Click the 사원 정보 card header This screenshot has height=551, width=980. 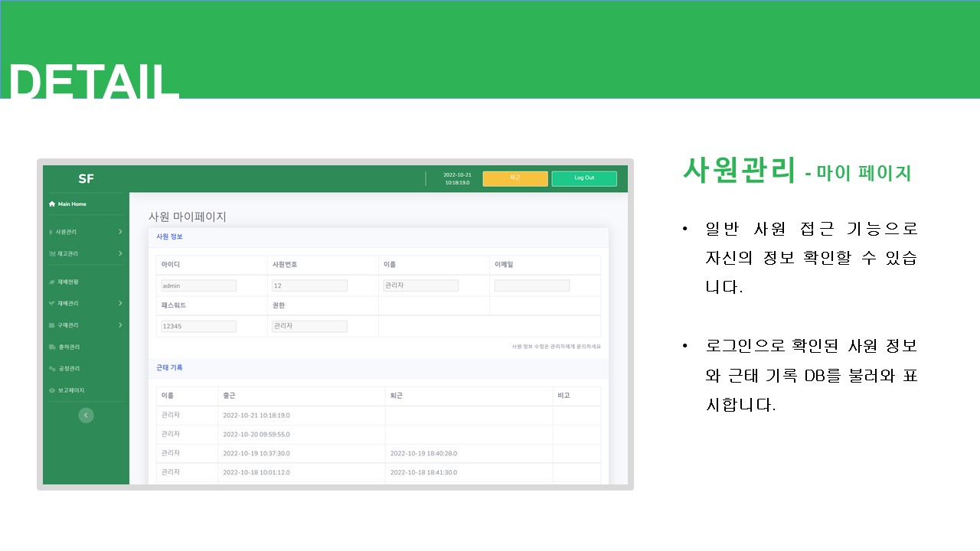378,237
